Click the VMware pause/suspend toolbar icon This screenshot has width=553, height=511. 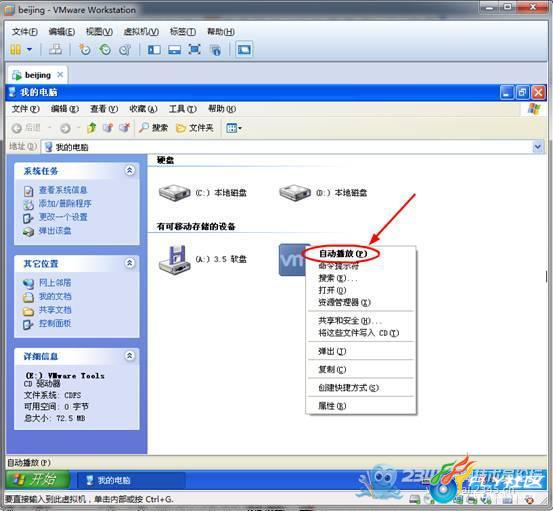(15, 49)
